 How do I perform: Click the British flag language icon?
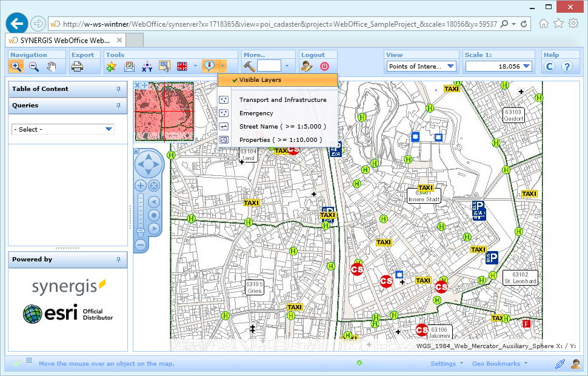(182, 67)
